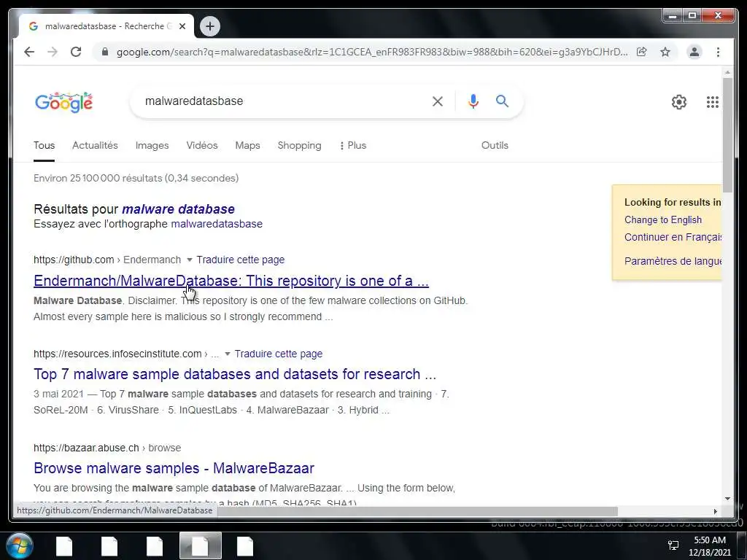Click the vertical scrollbar thumb
The height and width of the screenshot is (560, 747).
point(727,135)
